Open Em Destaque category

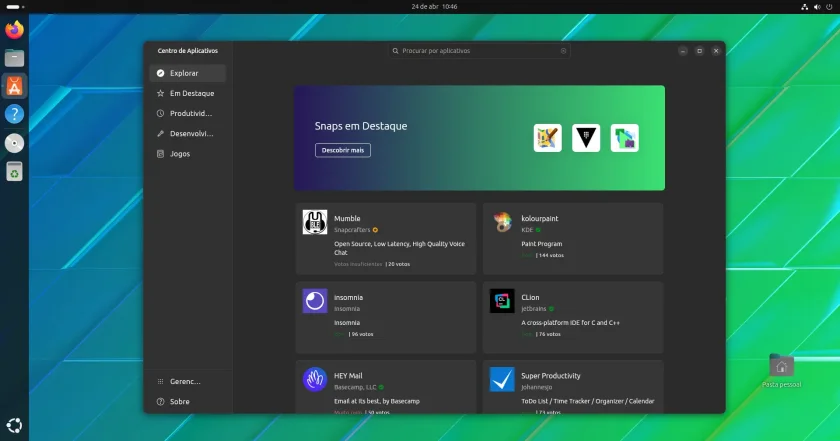point(188,93)
